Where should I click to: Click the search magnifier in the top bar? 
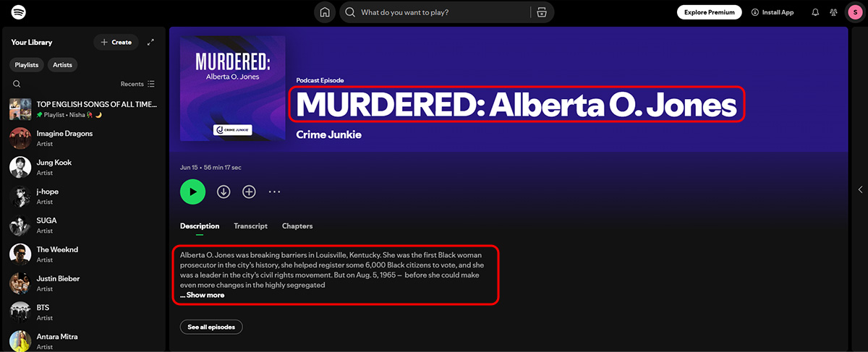click(x=350, y=12)
